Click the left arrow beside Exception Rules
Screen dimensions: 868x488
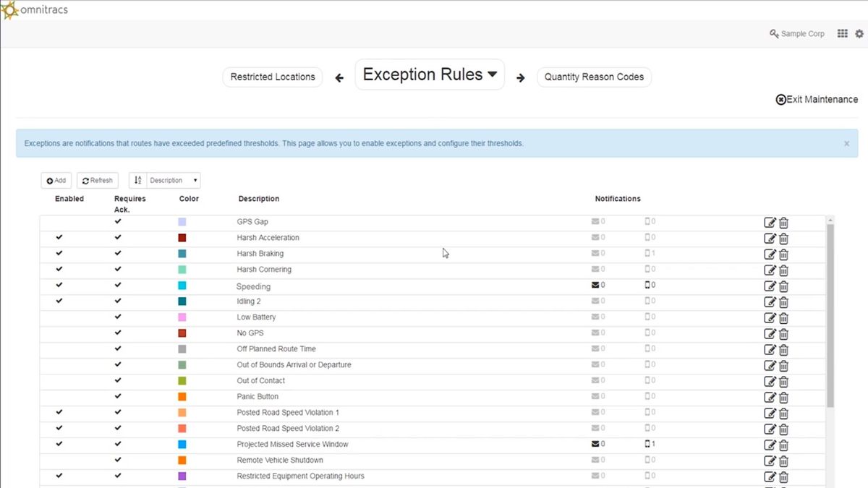pos(339,77)
